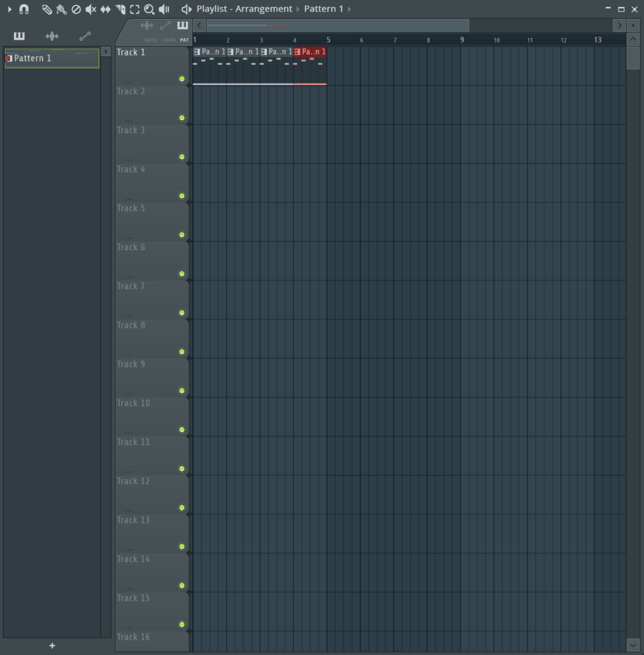The image size is (644, 655).
Task: Select the Slip tool
Action: [x=106, y=9]
